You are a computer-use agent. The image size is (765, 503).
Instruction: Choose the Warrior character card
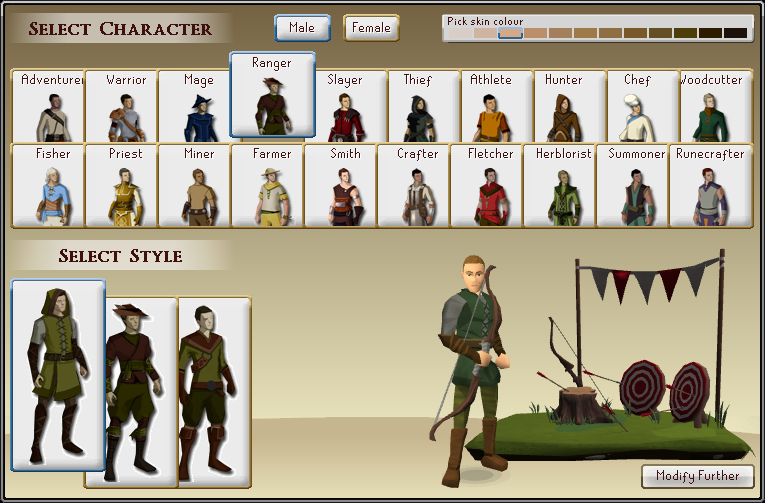tap(121, 107)
